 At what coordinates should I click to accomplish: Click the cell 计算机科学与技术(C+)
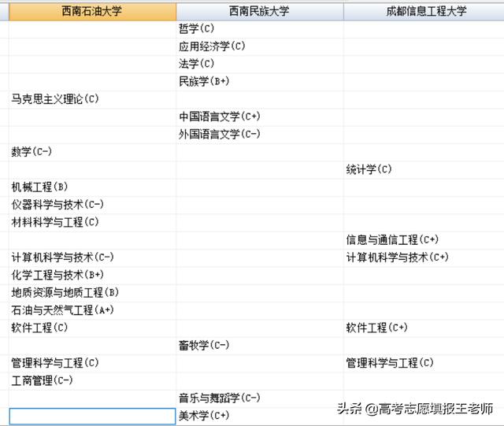click(x=424, y=257)
